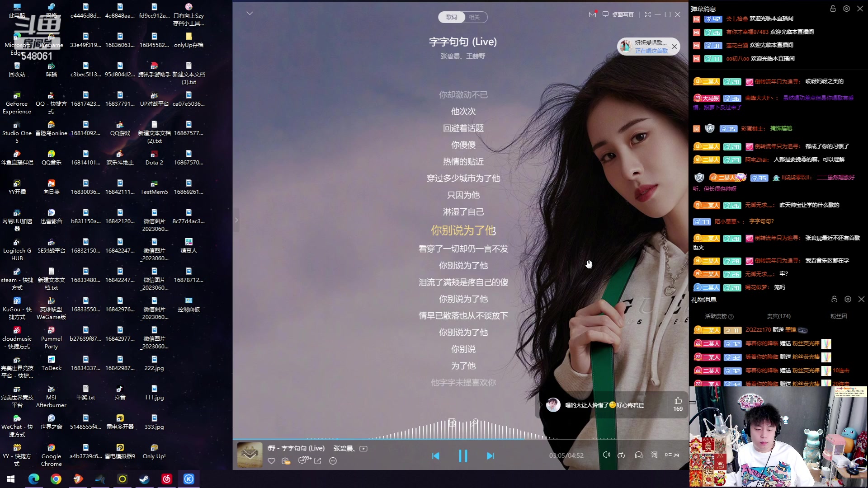This screenshot has width=868, height=488.
Task: Toggle lock on 弹幕消息 panel
Action: (833, 9)
